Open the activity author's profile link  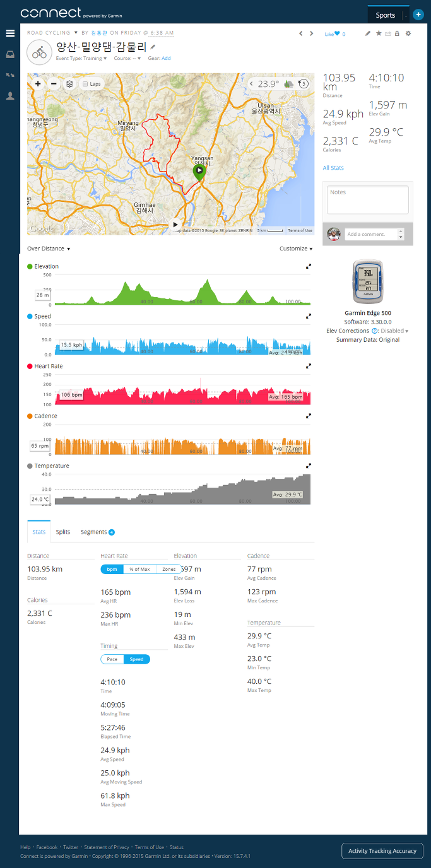[x=100, y=32]
